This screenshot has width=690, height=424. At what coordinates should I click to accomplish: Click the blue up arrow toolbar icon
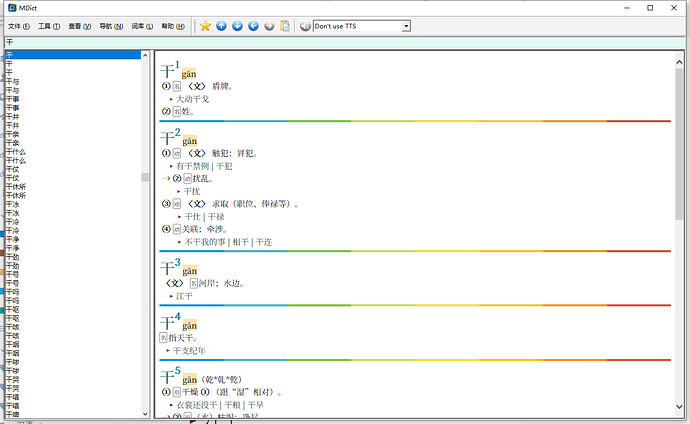pos(222,26)
